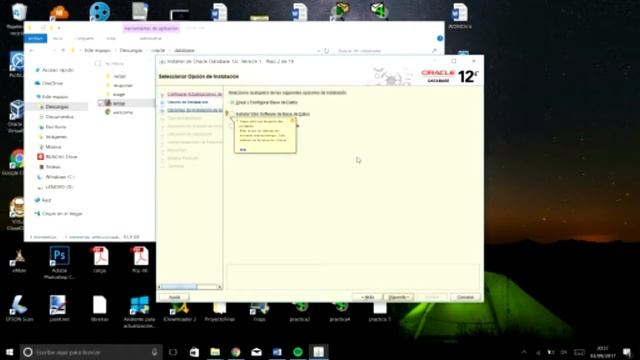The width and height of the screenshot is (640, 360).
Task: Open the carga PDF desktop icon
Action: pyautogui.click(x=100, y=260)
